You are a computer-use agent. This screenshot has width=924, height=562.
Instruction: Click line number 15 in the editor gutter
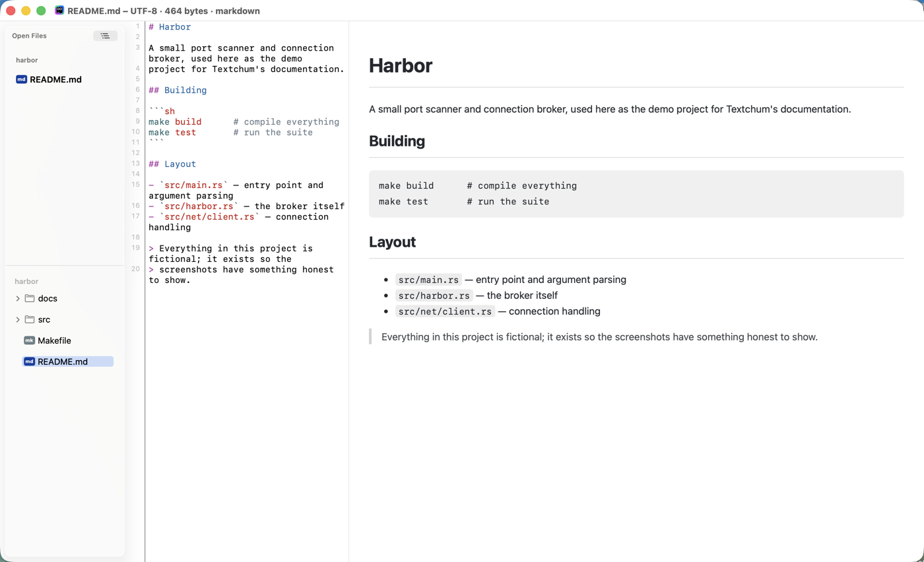click(x=136, y=185)
